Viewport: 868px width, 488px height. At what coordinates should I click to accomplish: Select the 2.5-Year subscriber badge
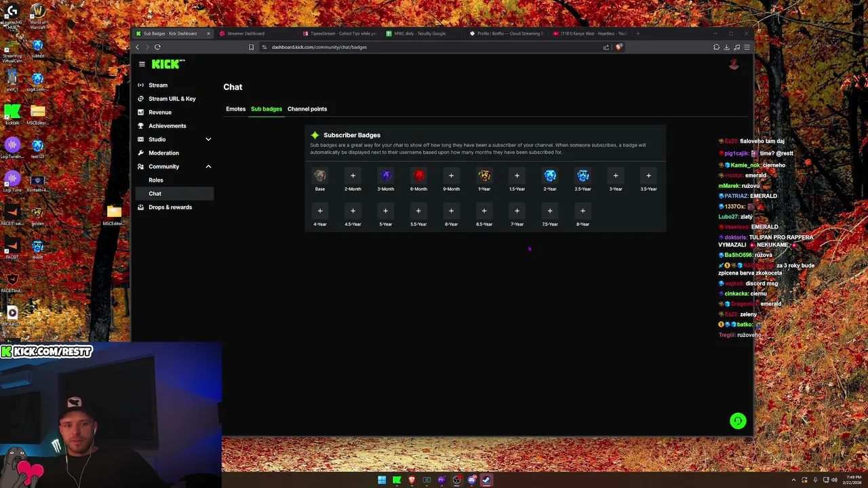point(583,176)
